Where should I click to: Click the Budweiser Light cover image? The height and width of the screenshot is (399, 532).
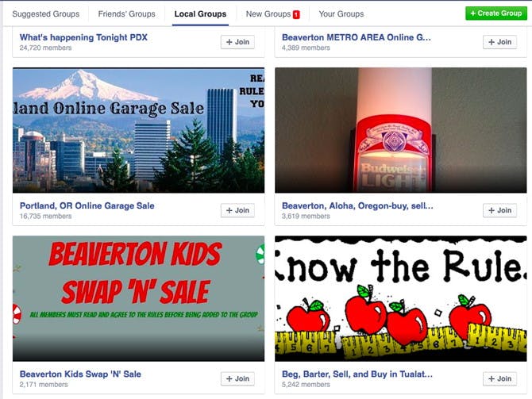point(401,130)
